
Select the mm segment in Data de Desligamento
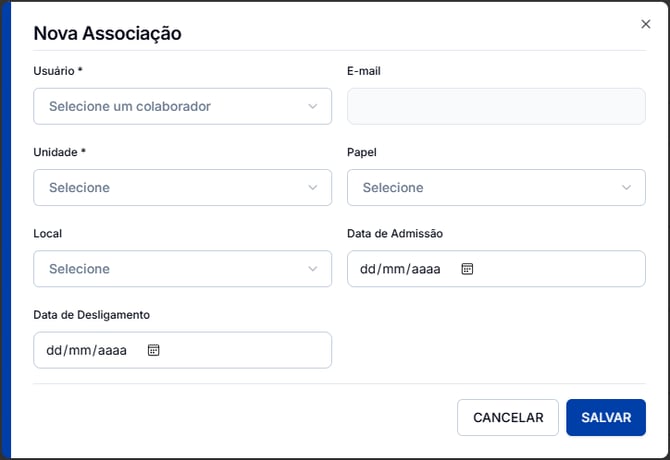[79, 350]
